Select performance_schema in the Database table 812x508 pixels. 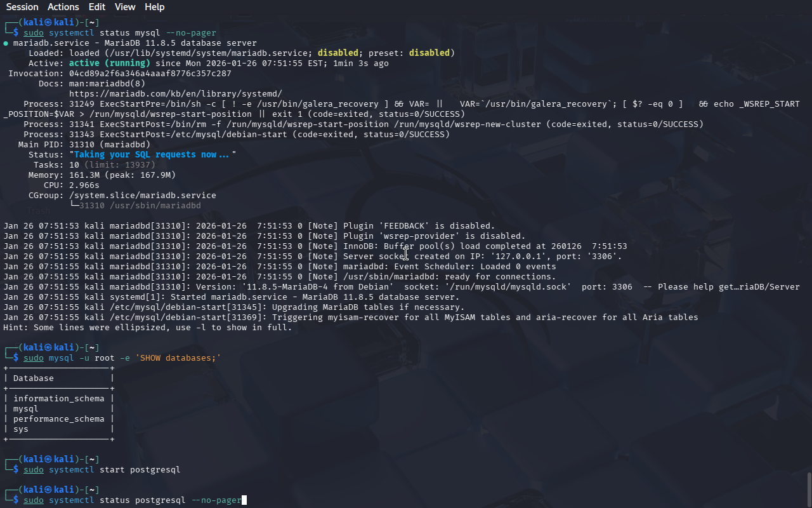58,418
